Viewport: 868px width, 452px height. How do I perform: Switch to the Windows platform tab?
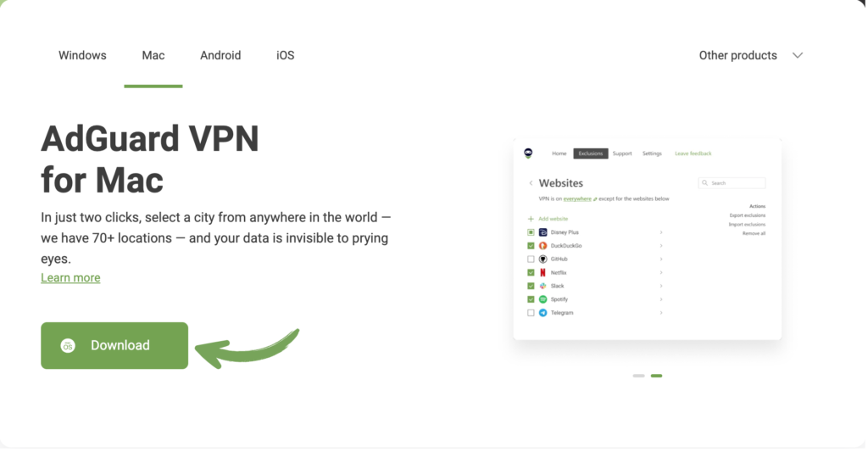point(82,55)
